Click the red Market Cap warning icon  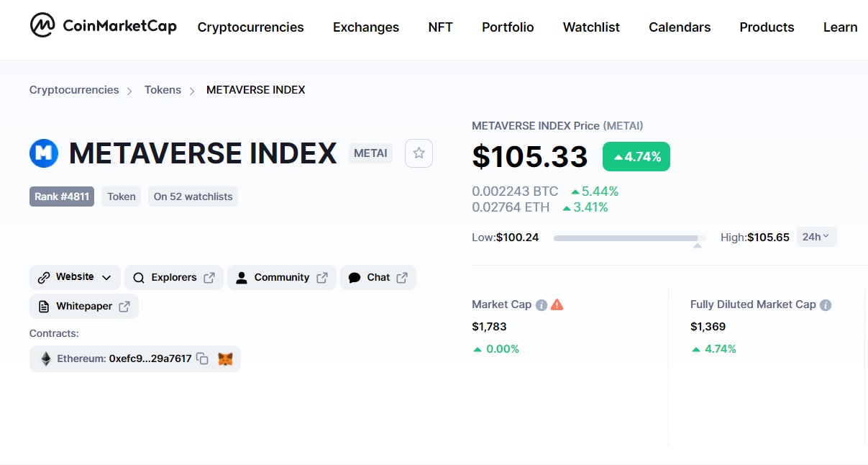[557, 304]
